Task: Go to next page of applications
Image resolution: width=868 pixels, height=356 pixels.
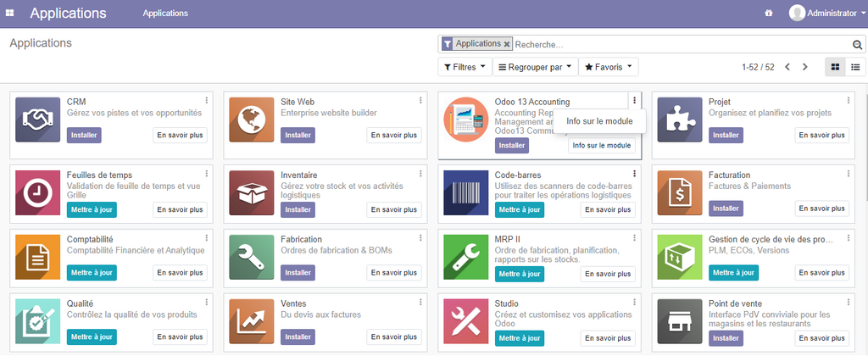Action: (x=805, y=67)
